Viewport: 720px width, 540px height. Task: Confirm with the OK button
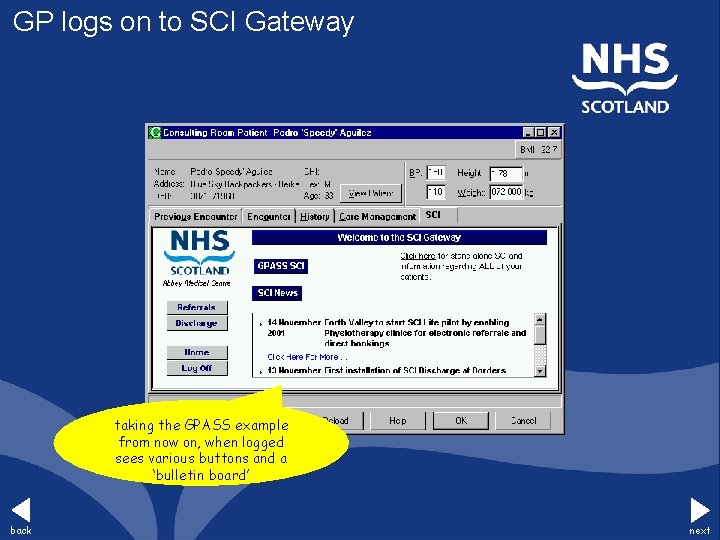(461, 421)
